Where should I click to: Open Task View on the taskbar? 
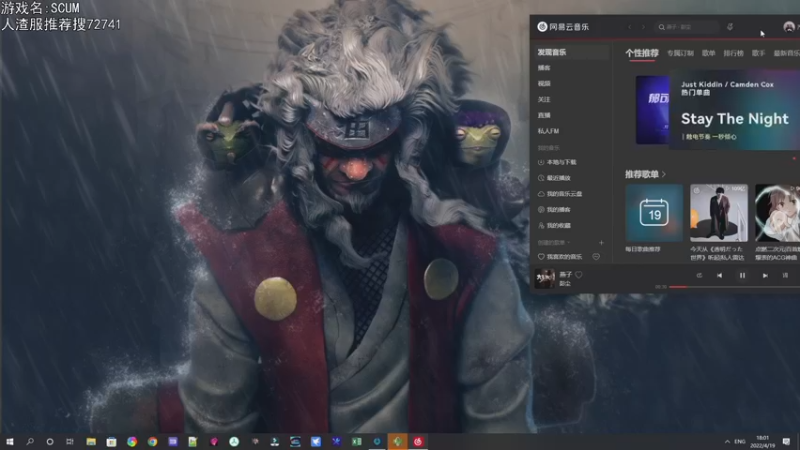[70, 441]
